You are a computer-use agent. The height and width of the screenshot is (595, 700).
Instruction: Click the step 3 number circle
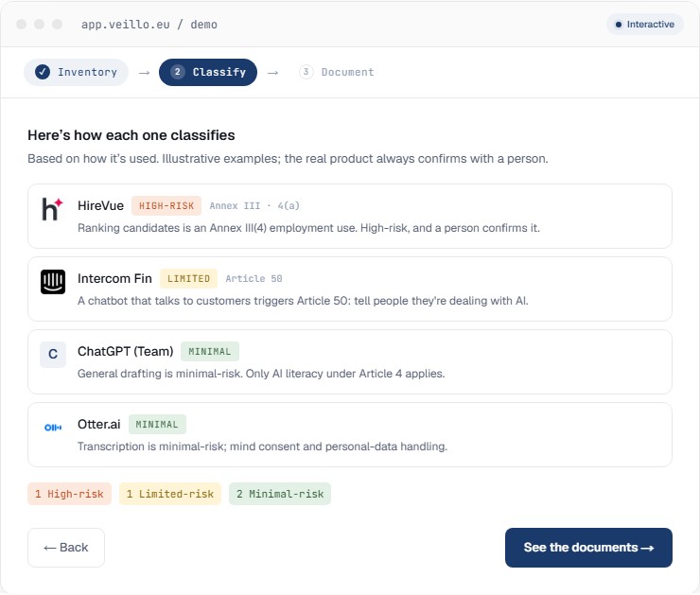[306, 72]
